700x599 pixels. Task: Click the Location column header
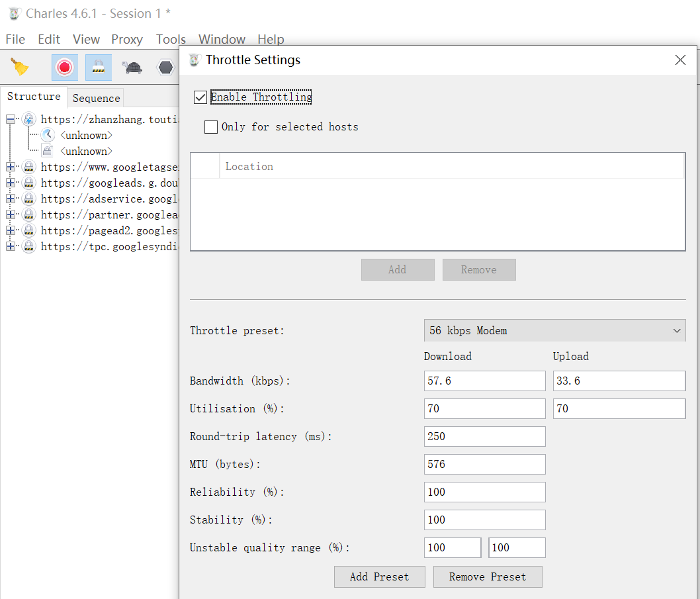click(451, 166)
